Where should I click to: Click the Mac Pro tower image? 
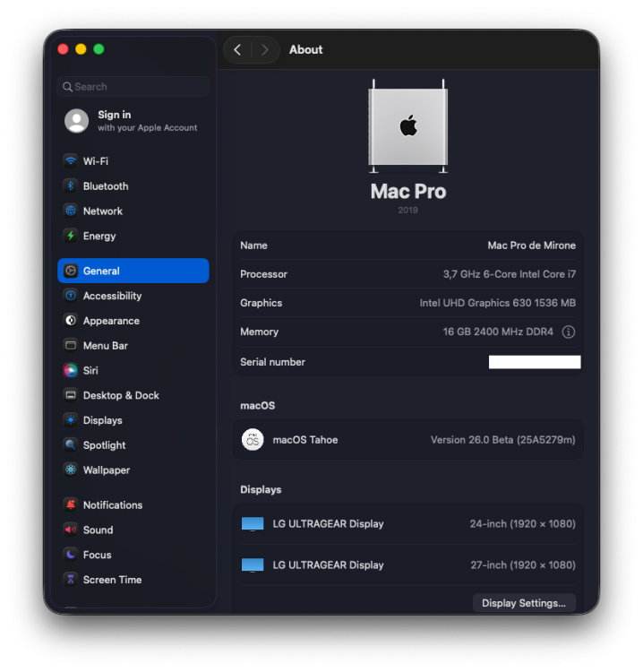(408, 126)
